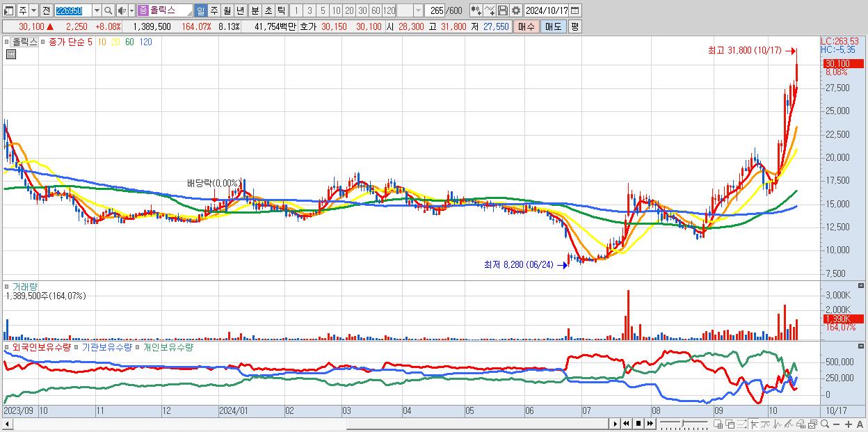Click the bottom-bar scroll right arrow button
Screen dimensions: 868x432
click(616, 424)
